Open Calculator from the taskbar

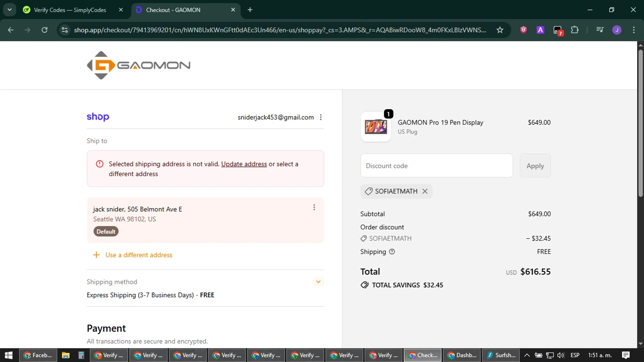point(81,355)
